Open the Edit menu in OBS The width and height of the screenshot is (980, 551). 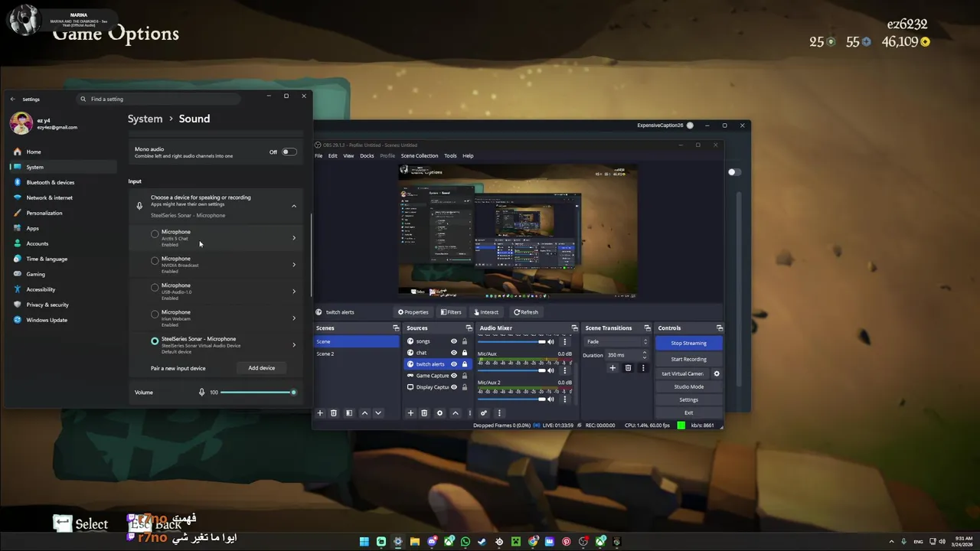332,156
